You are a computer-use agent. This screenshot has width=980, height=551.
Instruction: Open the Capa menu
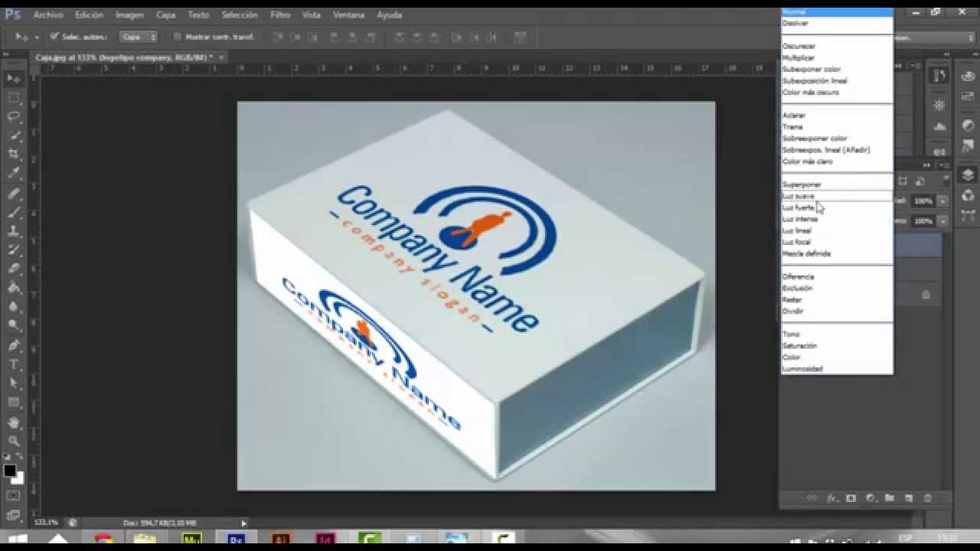[165, 15]
